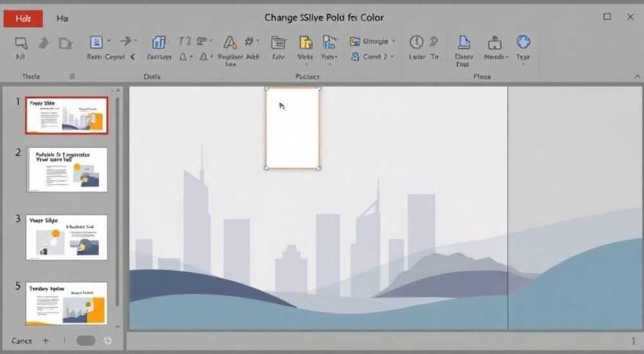Select slide 5 thumbnail
Viewport: 644px width, 354px height.
coord(66,304)
